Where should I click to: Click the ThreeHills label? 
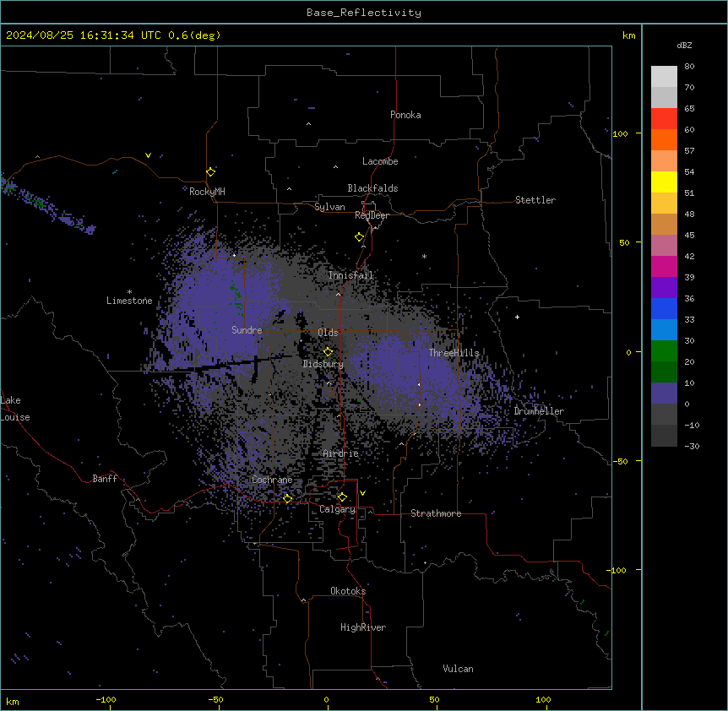pyautogui.click(x=454, y=353)
